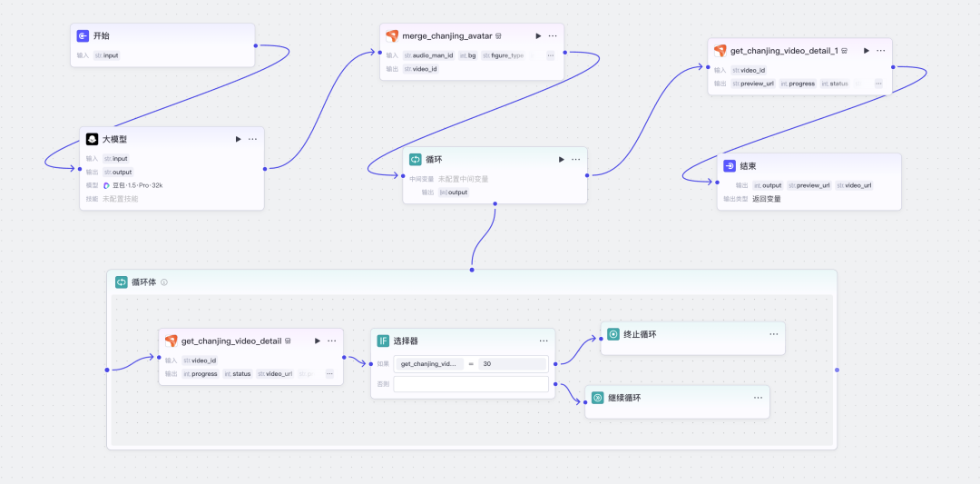Click the audio_man_id input tag
Screen dimensions: 980x484
tap(428, 55)
